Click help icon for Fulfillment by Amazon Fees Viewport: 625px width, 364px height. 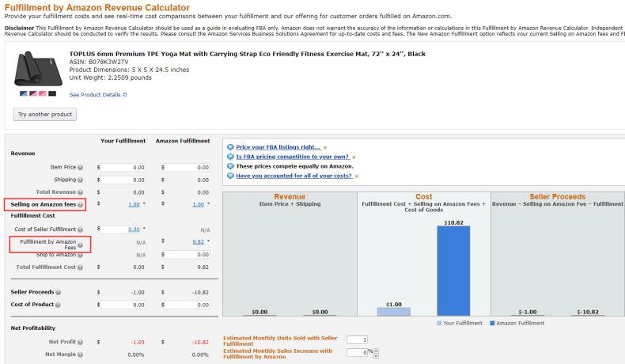click(x=80, y=245)
